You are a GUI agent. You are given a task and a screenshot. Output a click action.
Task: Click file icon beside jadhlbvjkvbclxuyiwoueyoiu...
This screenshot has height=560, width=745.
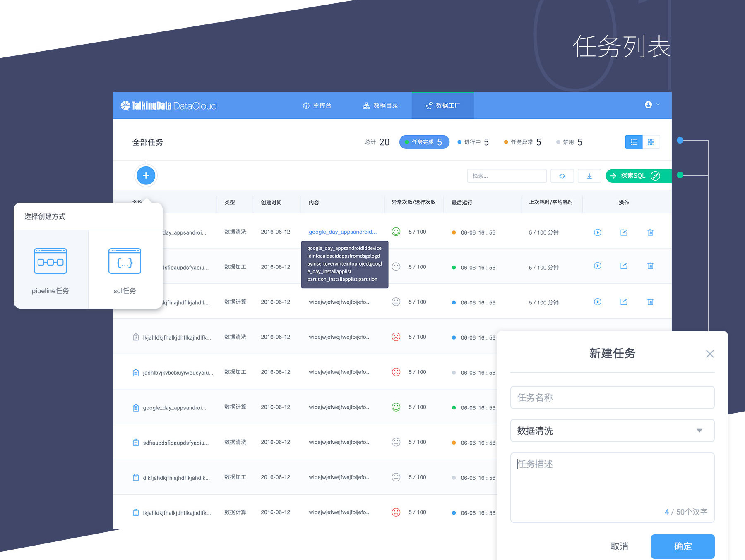coord(136,372)
